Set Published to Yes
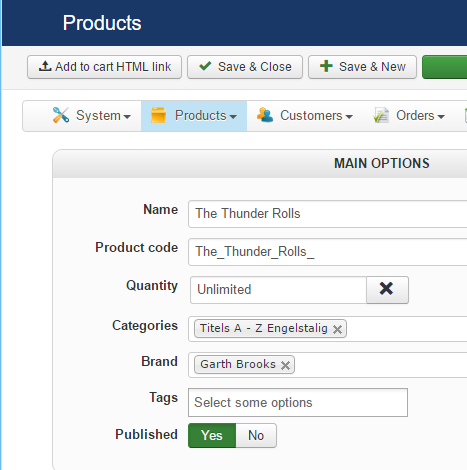Image resolution: width=467 pixels, height=470 pixels. (x=212, y=435)
